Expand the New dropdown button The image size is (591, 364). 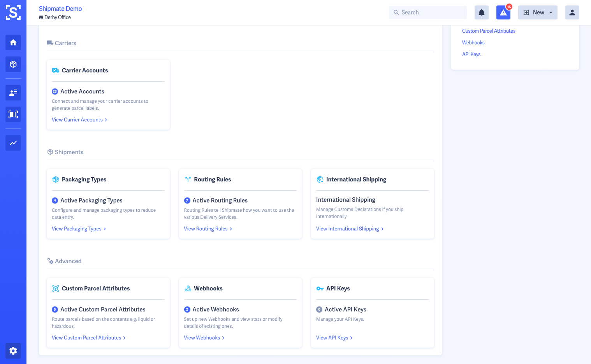[x=537, y=12]
